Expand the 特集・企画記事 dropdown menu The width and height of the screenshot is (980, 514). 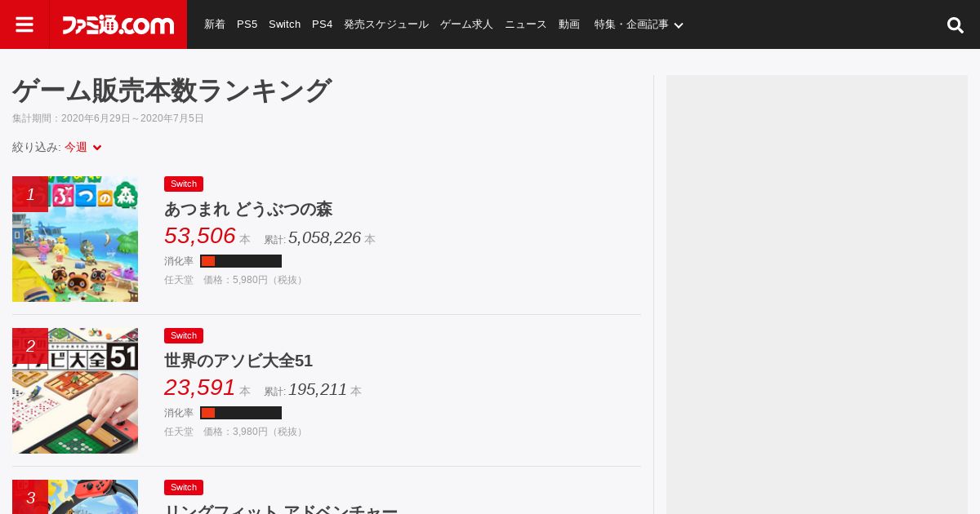point(639,24)
